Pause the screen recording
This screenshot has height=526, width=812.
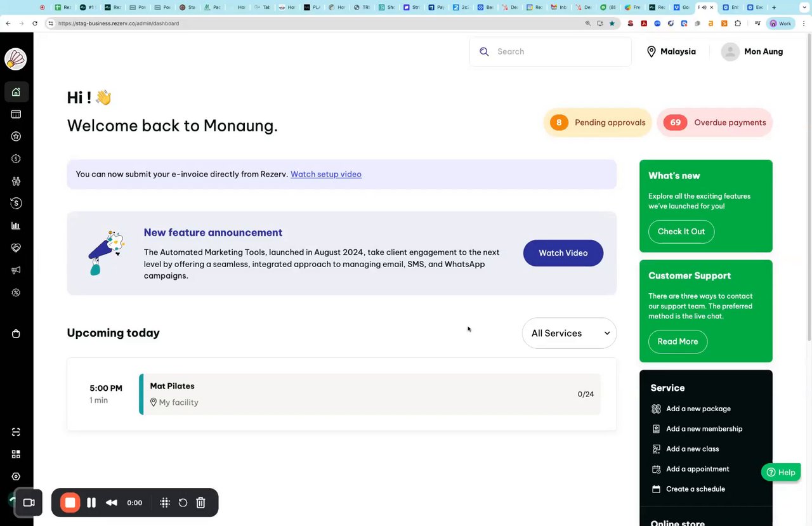click(x=91, y=503)
